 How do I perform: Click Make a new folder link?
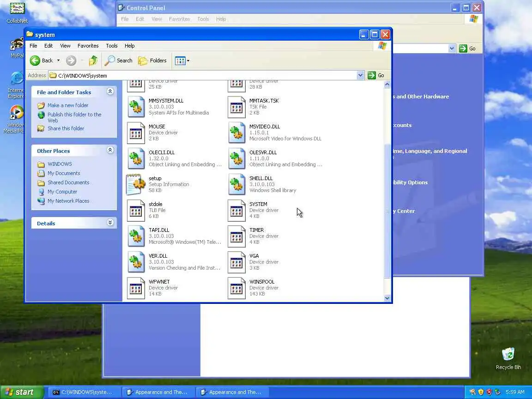[x=68, y=105]
